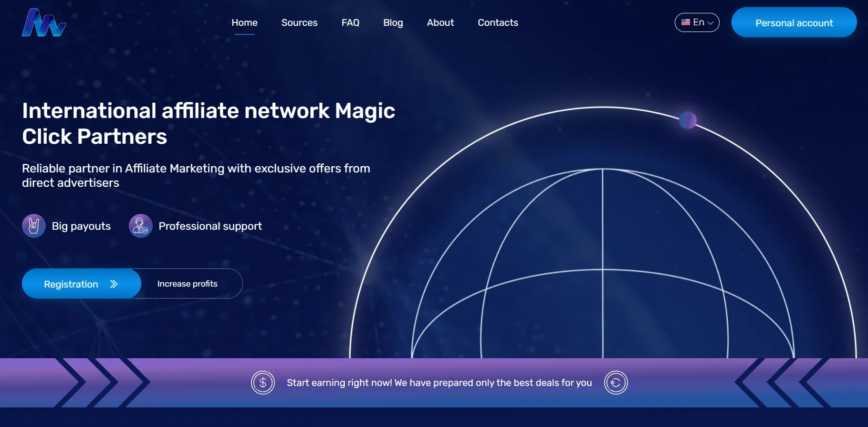This screenshot has height=427, width=868.
Task: Click the US flag icon
Action: 686,22
